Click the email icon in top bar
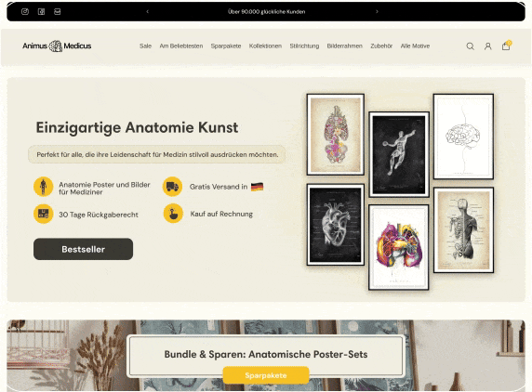Image resolution: width=532 pixels, height=392 pixels. click(x=58, y=11)
